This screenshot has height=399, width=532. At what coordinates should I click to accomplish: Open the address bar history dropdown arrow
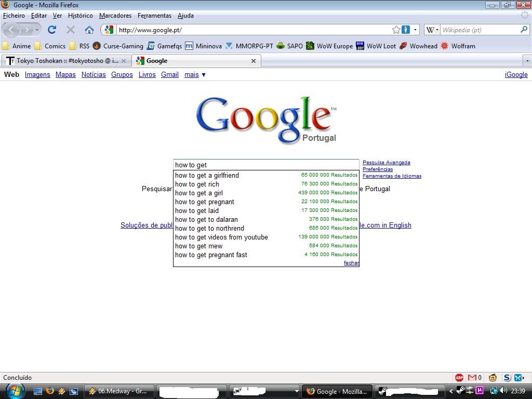pyautogui.click(x=415, y=30)
